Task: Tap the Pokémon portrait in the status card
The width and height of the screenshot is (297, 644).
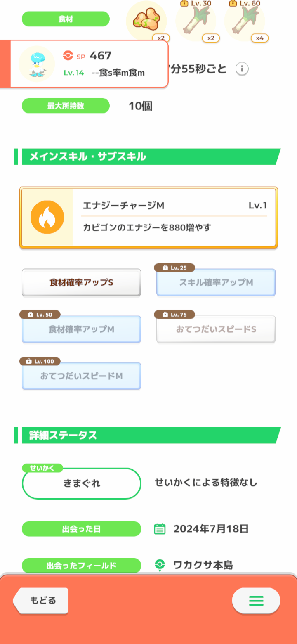Action: tap(37, 64)
